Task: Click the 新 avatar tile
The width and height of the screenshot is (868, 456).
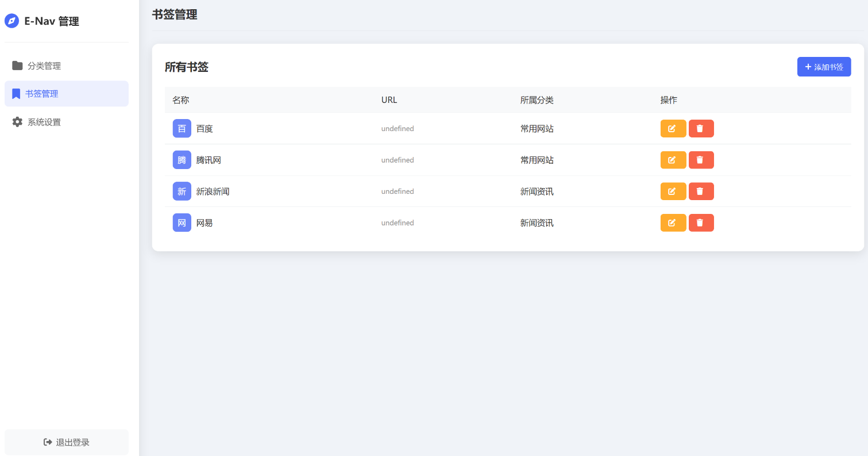Action: click(x=182, y=191)
